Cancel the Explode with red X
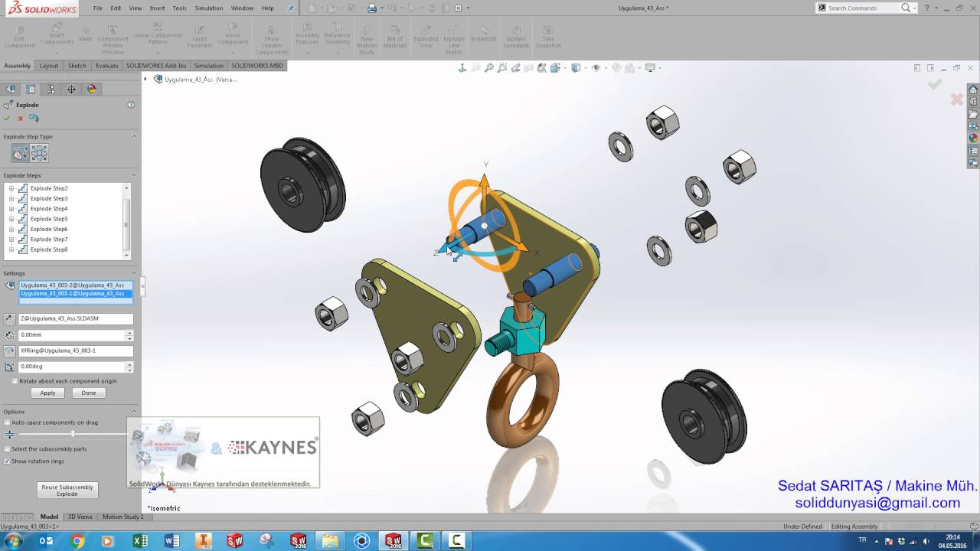The height and width of the screenshot is (551, 980). click(21, 118)
